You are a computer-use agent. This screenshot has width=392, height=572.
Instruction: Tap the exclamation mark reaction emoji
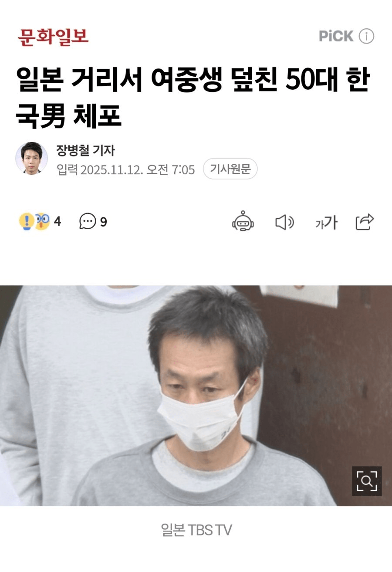tap(26, 221)
